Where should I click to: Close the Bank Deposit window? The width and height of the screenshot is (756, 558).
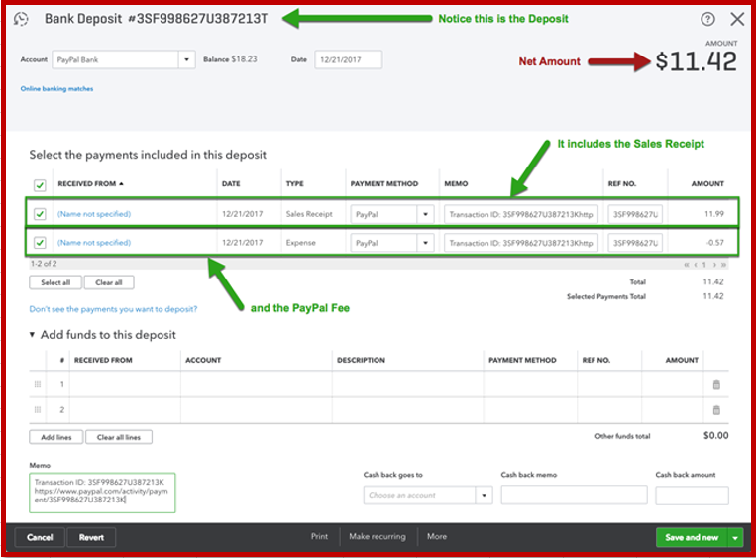pyautogui.click(x=737, y=19)
